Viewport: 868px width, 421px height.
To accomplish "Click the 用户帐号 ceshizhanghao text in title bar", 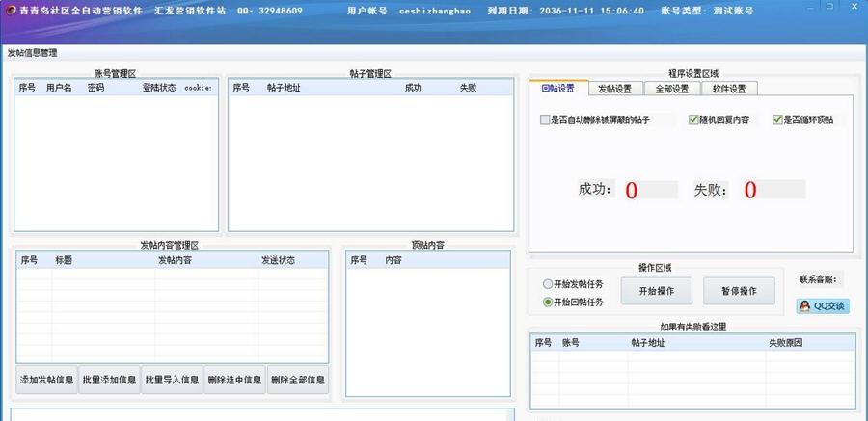I will click(409, 11).
